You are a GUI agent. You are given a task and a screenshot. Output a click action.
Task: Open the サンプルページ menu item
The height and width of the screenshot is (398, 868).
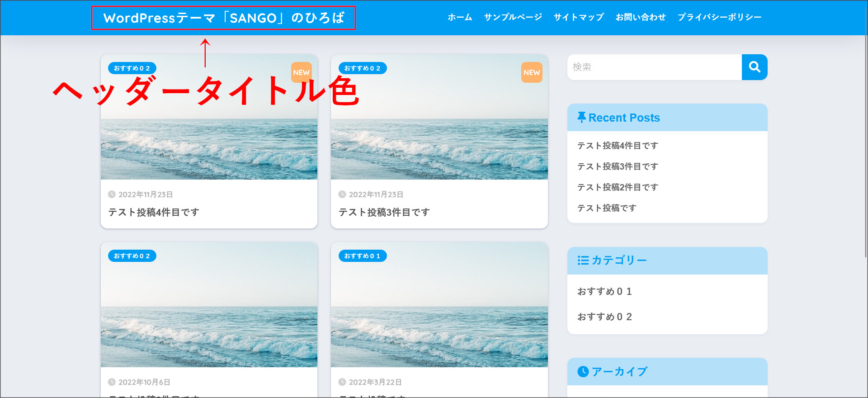tap(513, 17)
